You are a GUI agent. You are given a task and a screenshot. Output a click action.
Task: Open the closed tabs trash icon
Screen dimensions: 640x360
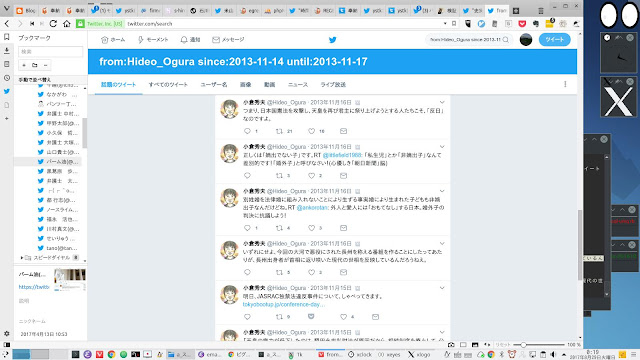click(x=541, y=11)
